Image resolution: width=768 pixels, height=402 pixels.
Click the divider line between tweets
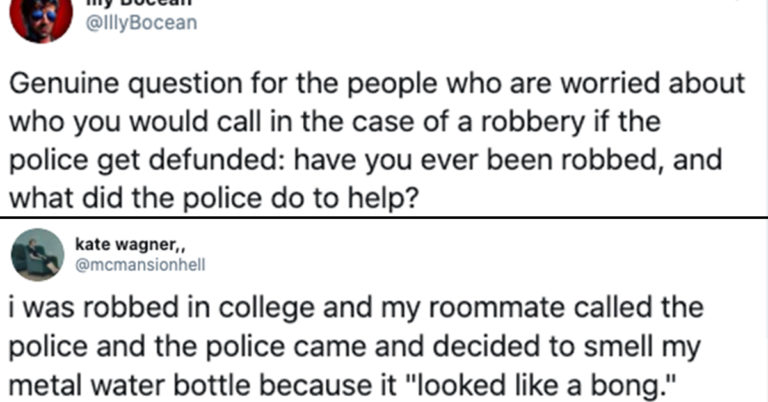(x=384, y=216)
